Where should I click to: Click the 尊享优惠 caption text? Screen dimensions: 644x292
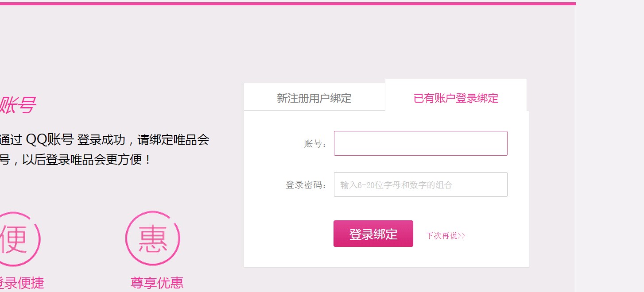157,283
